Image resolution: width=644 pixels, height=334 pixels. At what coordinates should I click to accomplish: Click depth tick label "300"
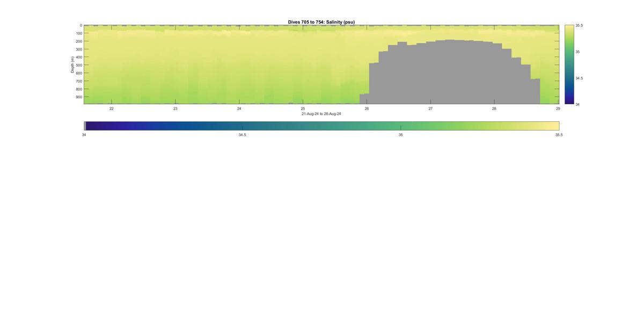point(79,49)
